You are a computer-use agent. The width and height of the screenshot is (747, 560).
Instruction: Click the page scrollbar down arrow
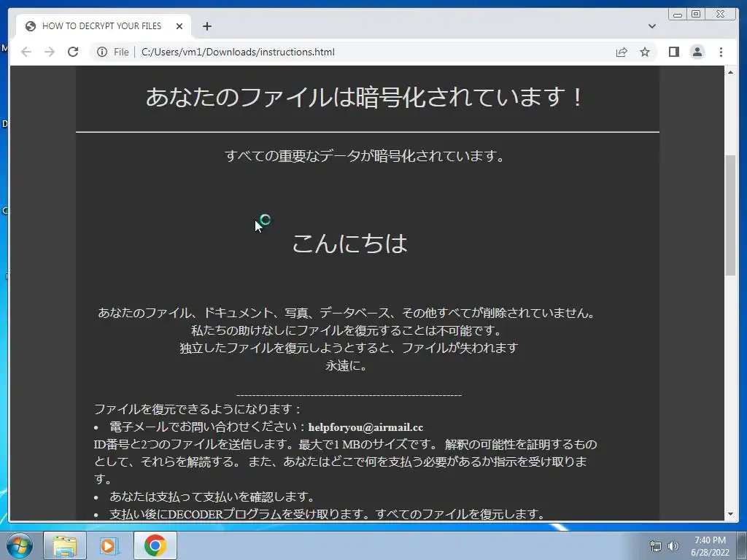point(730,514)
